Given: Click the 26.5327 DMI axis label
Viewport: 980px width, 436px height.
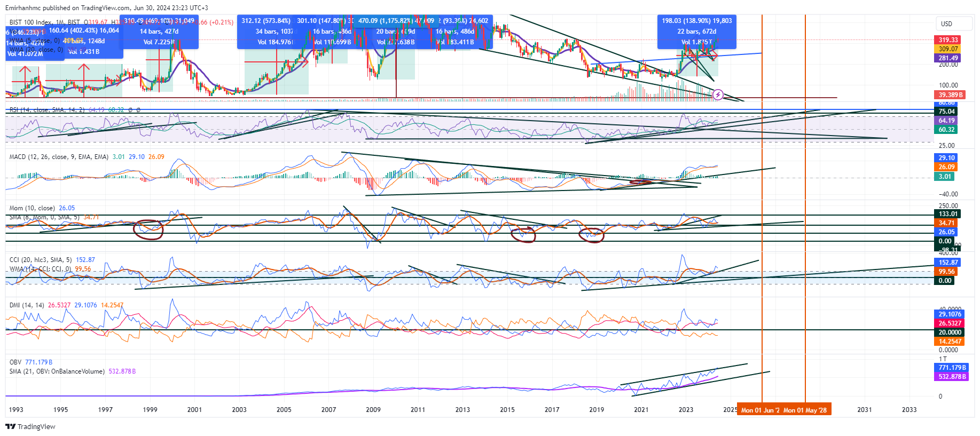Looking at the screenshot, I should [950, 323].
